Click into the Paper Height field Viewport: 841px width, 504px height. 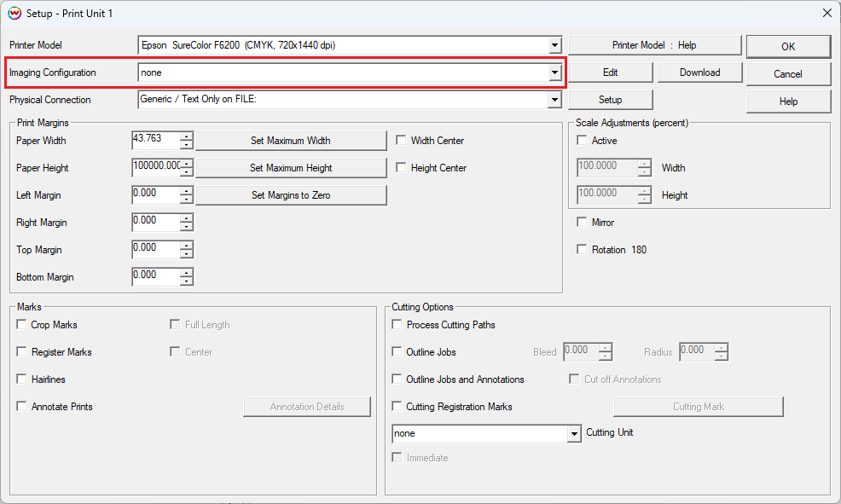[x=156, y=167]
